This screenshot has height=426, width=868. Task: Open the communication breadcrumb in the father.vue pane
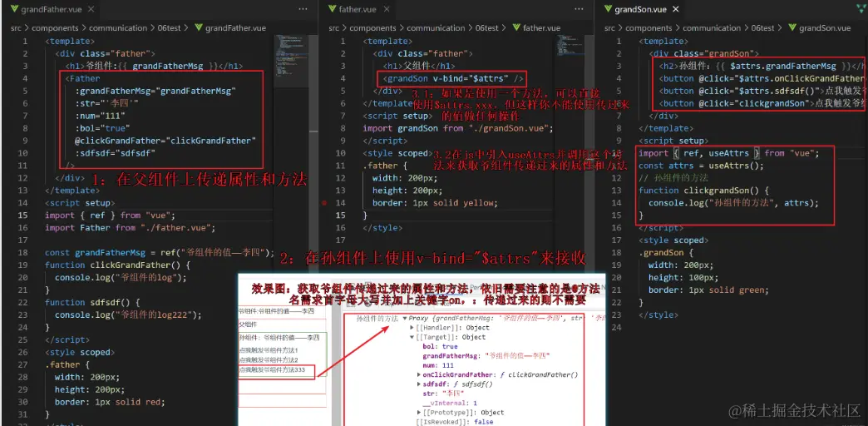[x=436, y=28]
